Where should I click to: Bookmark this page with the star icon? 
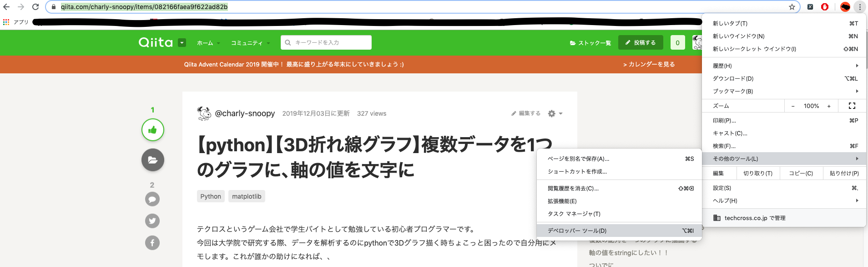pos(792,7)
